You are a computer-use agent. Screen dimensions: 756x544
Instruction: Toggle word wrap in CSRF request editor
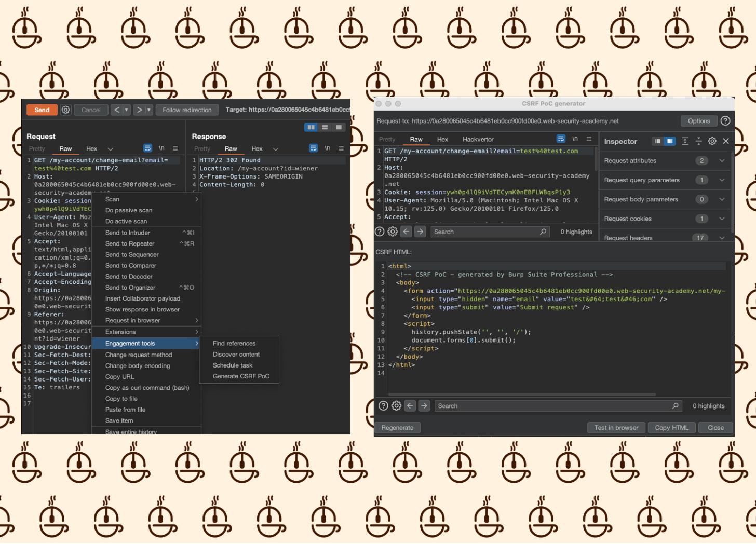[x=561, y=139]
